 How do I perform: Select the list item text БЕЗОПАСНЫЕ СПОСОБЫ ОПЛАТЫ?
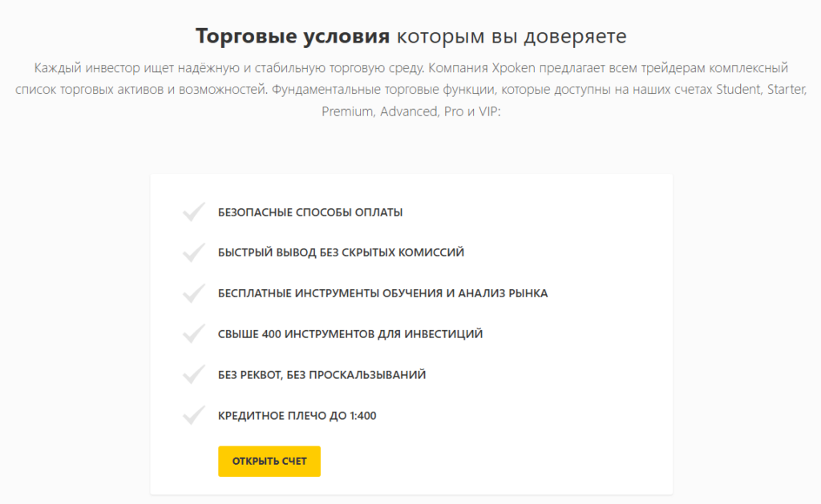pos(309,212)
